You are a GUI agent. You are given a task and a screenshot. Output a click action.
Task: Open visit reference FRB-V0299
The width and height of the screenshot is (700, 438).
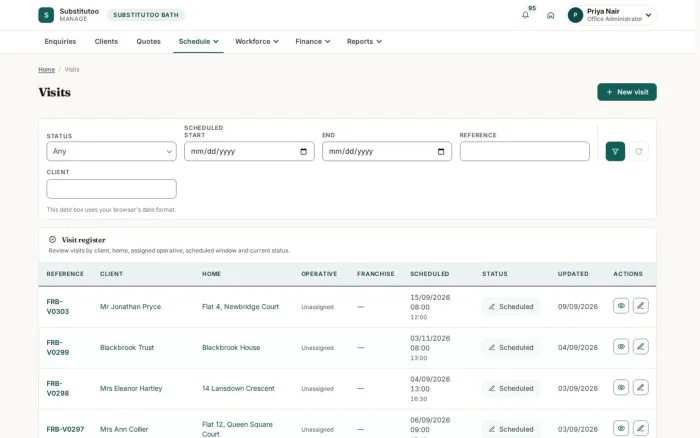[58, 347]
